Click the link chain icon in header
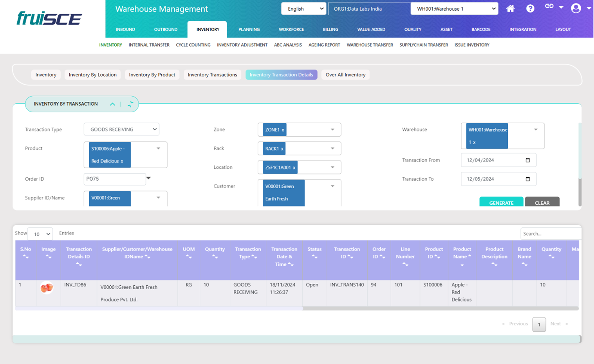This screenshot has height=364, width=594. pos(549,6)
